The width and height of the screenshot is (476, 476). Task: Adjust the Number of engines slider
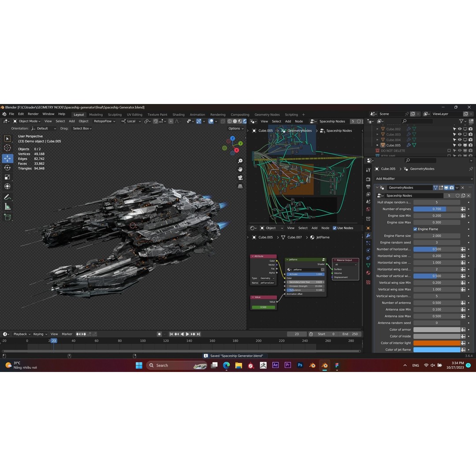[x=436, y=209]
